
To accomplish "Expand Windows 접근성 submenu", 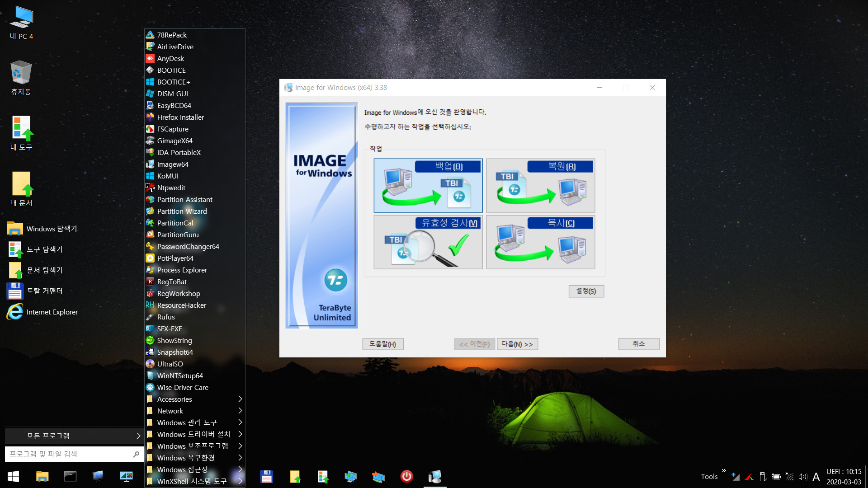I will point(195,469).
